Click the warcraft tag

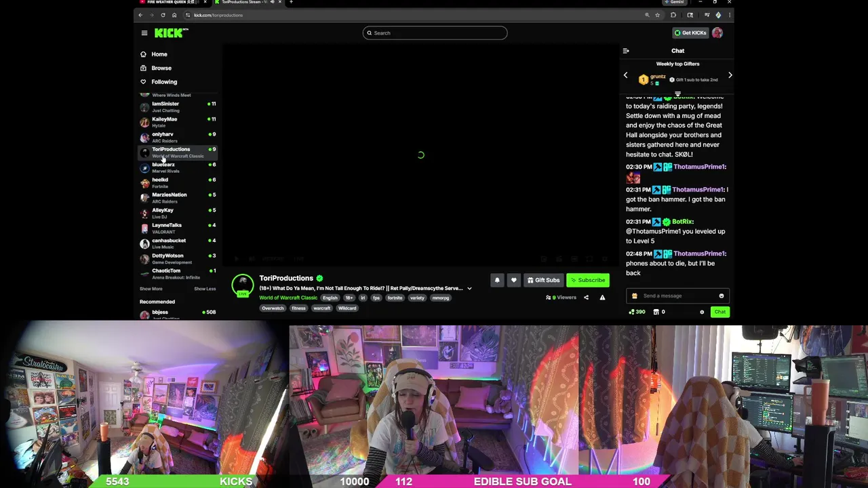321,308
